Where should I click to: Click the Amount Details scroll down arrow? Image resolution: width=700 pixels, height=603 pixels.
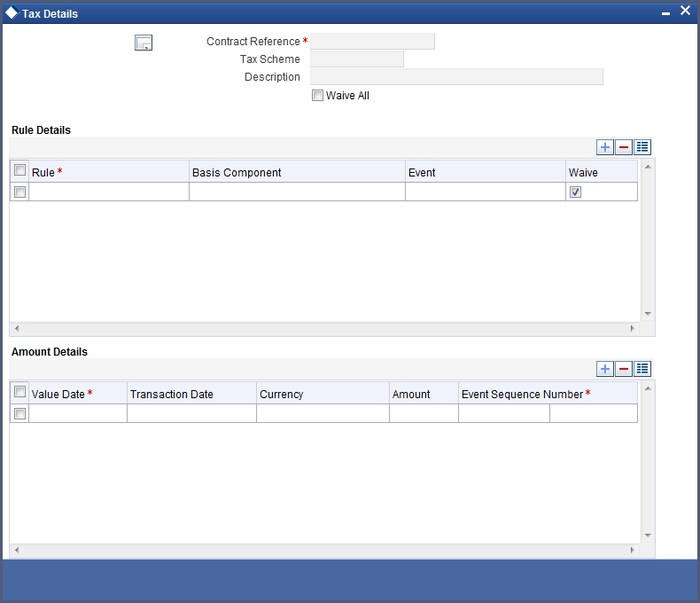[x=648, y=536]
